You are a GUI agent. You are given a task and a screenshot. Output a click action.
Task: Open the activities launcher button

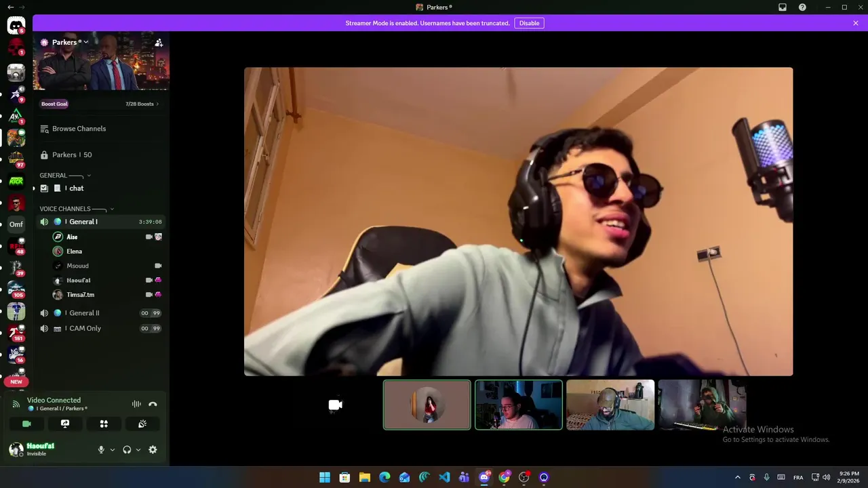[104, 424]
